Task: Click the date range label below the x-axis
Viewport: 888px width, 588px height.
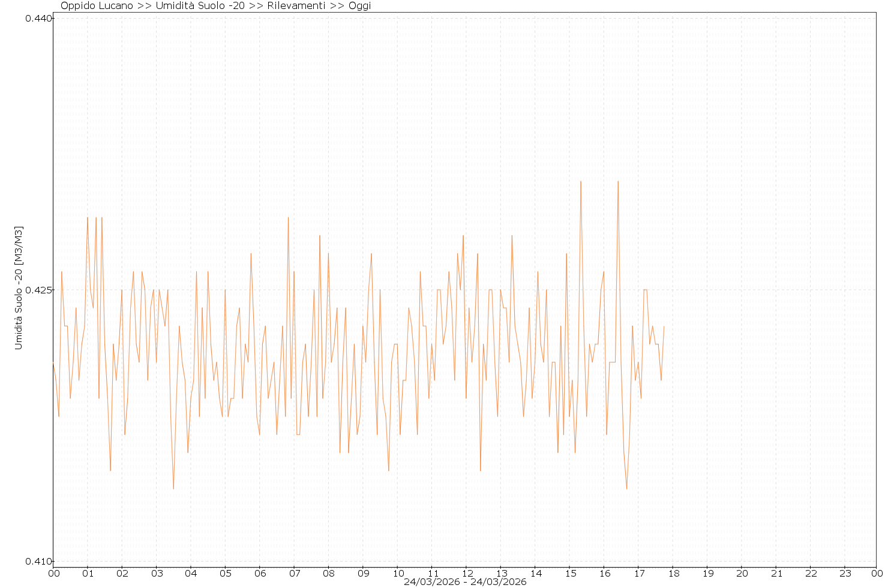Action: [x=465, y=582]
